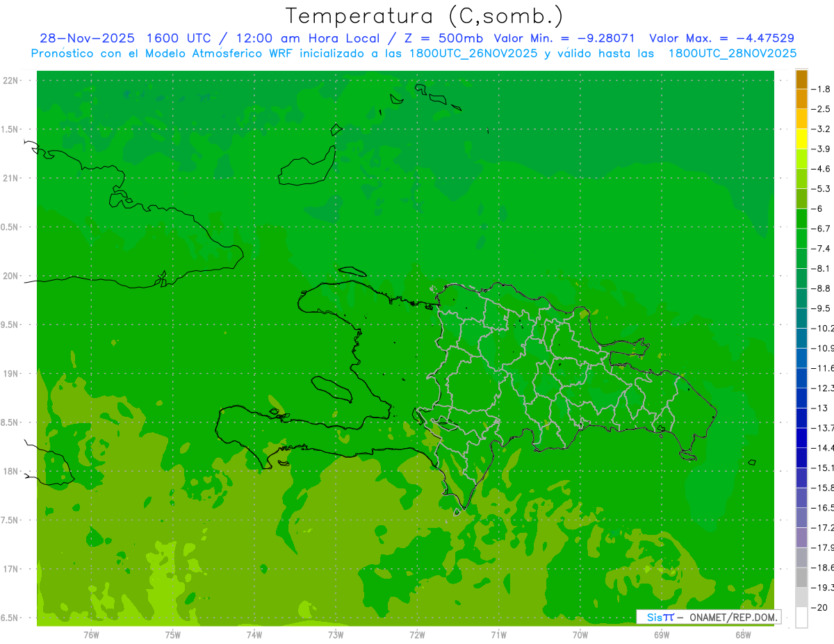Click the 74W longitude axis label
This screenshot has height=644, width=834.
pos(254,634)
